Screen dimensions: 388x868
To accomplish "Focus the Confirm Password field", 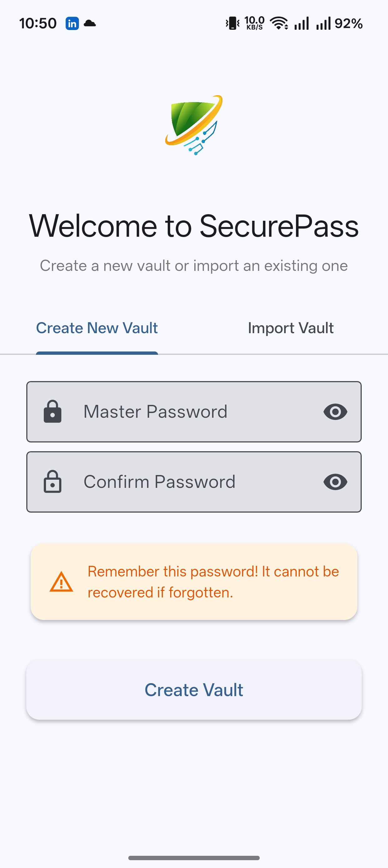I will (x=189, y=482).
